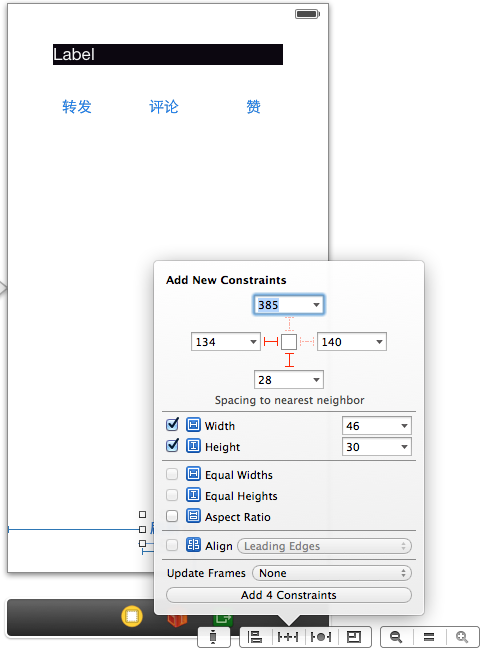Expand the right spacing 140 dropdown

pyautogui.click(x=379, y=342)
